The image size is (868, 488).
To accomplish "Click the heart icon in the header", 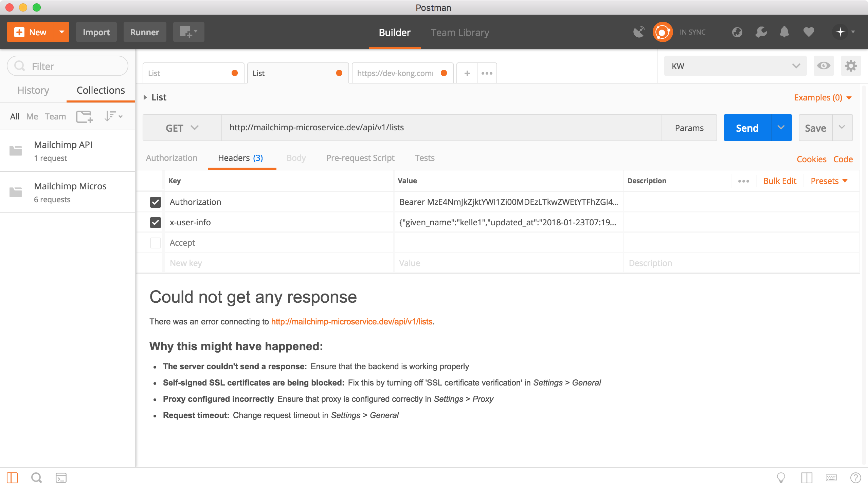I will point(809,32).
